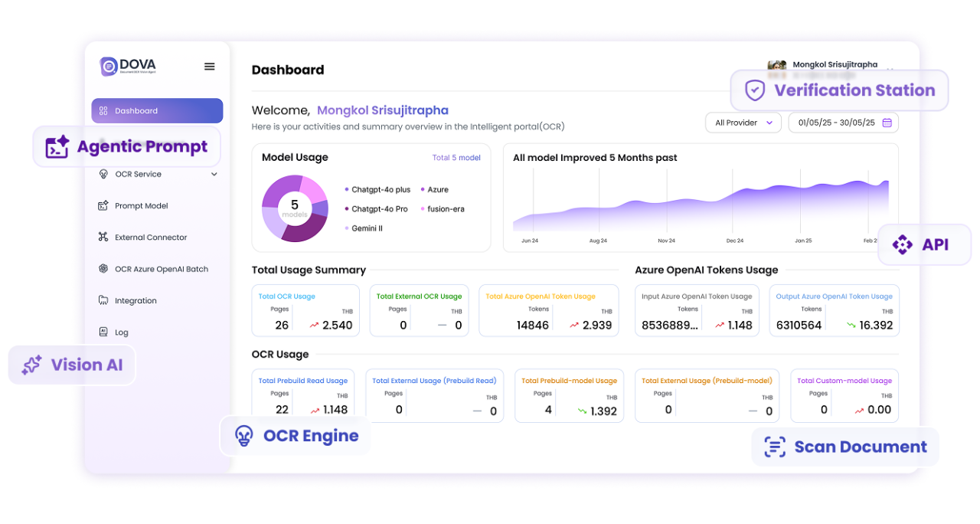Image resolution: width=980 pixels, height=524 pixels.
Task: Click the Verification Station shield icon
Action: point(754,90)
